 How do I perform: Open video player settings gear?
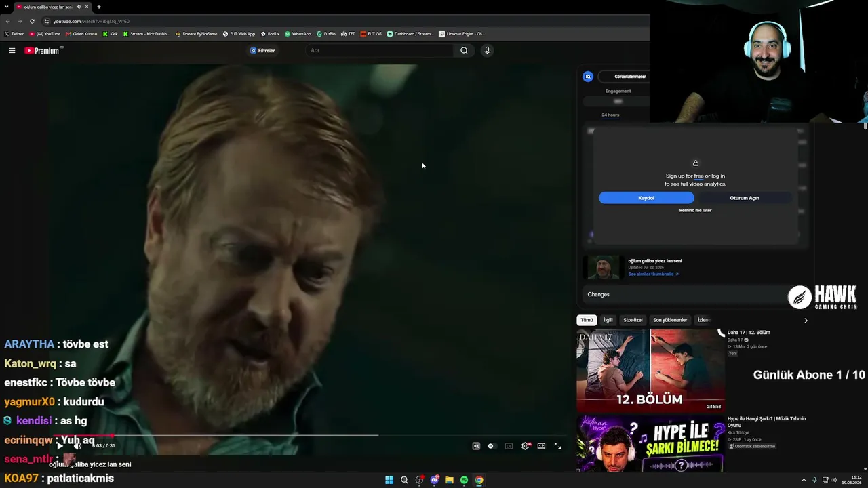(526, 446)
